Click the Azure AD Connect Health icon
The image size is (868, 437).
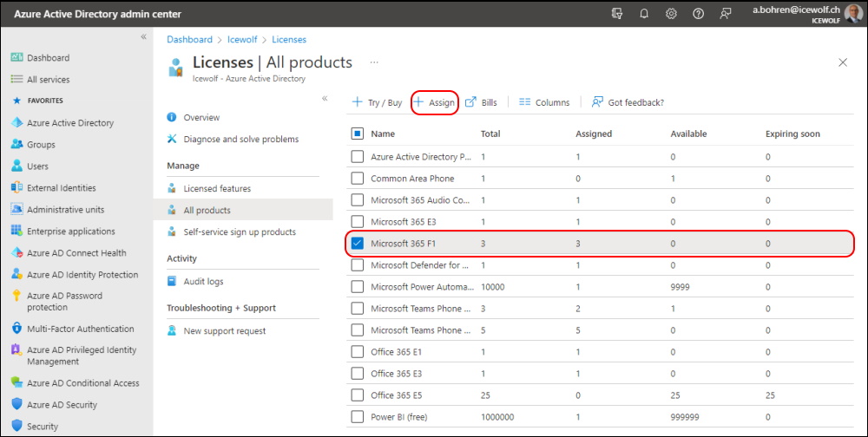pyautogui.click(x=17, y=253)
